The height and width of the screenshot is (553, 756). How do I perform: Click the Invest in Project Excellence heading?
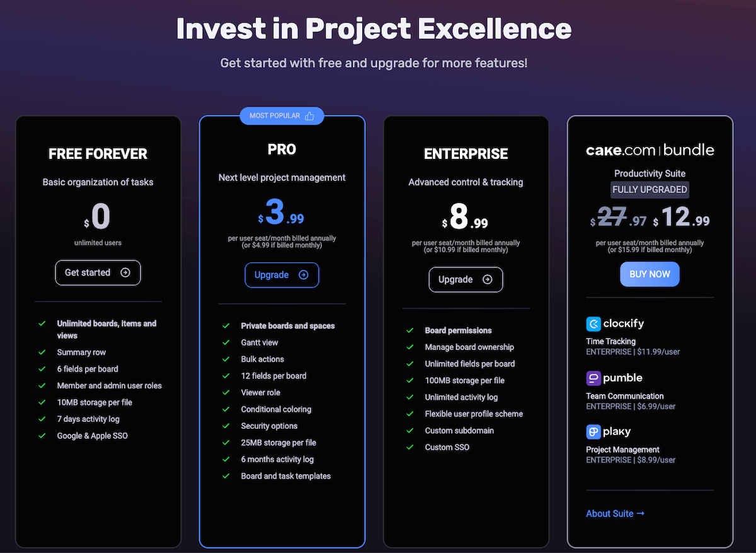[374, 29]
